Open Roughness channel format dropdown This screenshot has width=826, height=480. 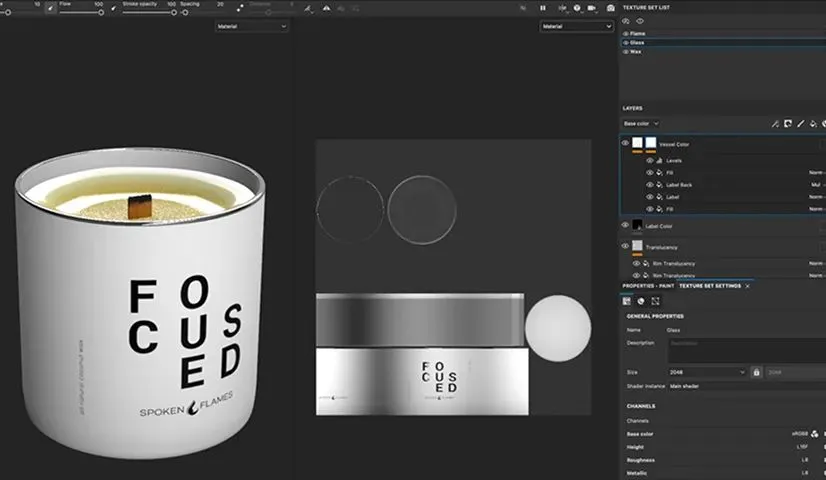(x=804, y=460)
